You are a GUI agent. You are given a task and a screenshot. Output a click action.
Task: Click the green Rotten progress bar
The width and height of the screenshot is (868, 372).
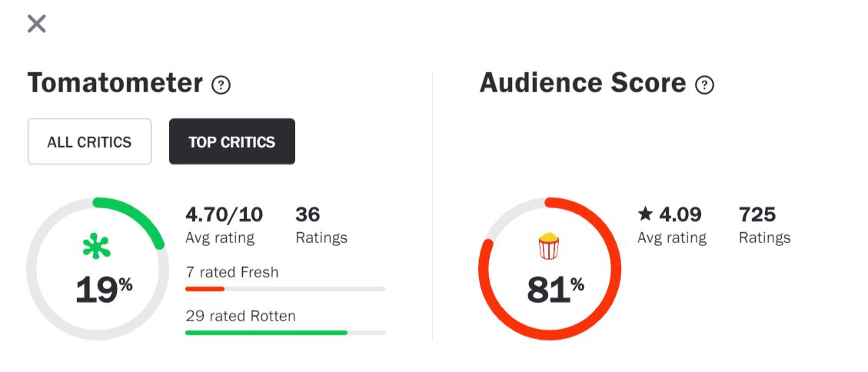point(266,333)
